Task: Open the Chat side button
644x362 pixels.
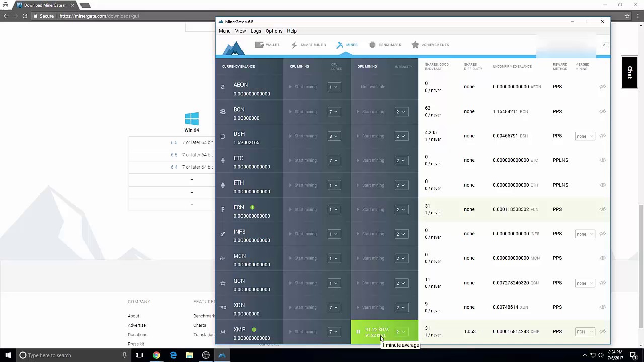Action: point(629,72)
